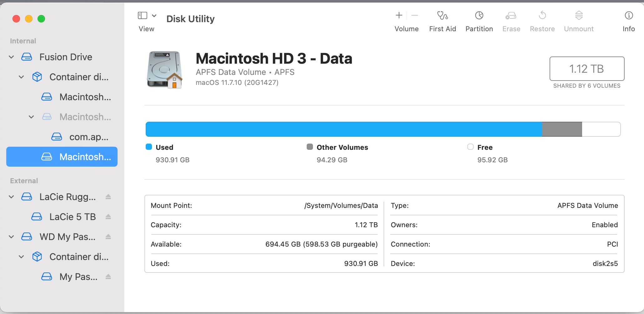Screen dimensions: 644x314
Task: Click the Erase drive icon
Action: pyautogui.click(x=511, y=15)
